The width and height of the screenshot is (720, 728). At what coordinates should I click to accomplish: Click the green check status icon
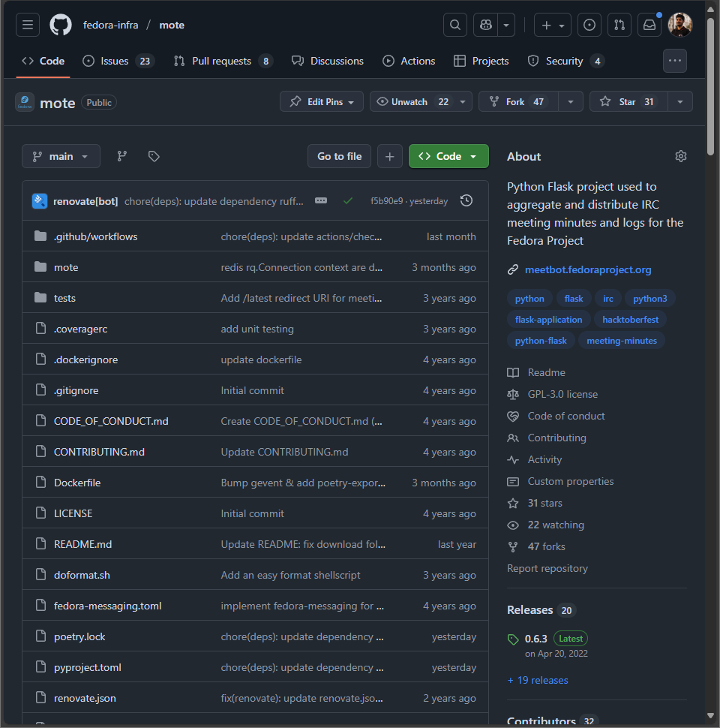348,201
